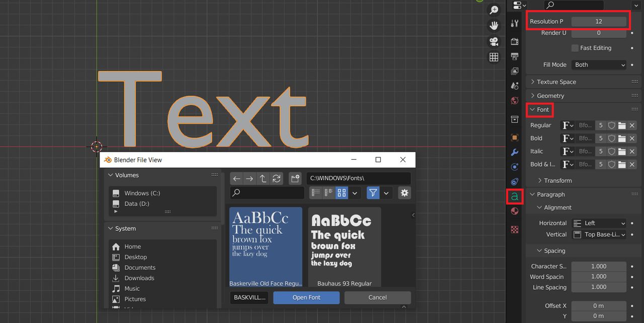Switch to the Render properties tab
The width and height of the screenshot is (644, 323).
pos(514,41)
